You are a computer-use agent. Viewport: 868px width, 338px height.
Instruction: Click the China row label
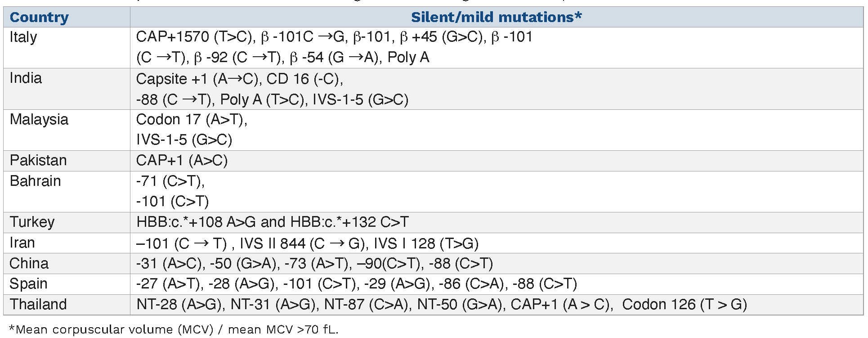[x=29, y=264]
